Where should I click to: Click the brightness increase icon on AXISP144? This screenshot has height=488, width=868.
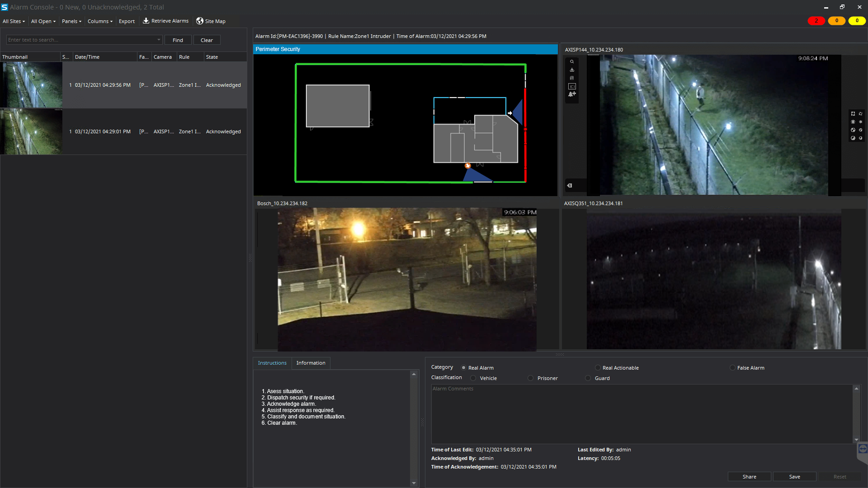(853, 122)
